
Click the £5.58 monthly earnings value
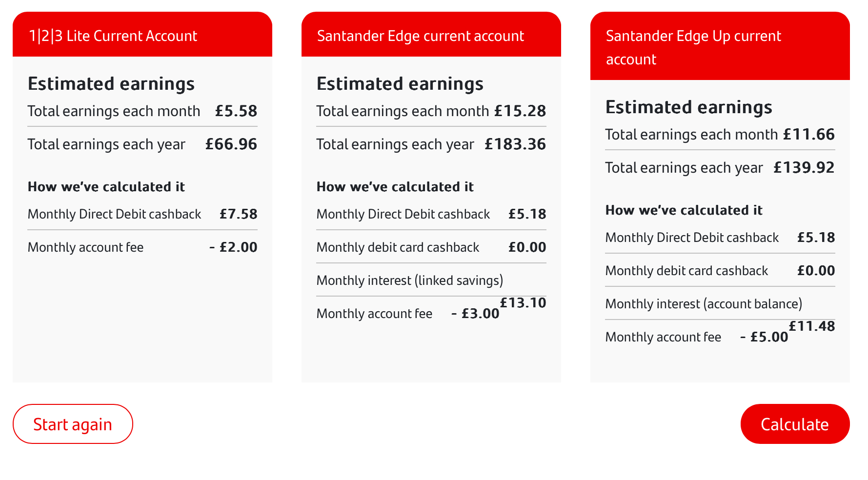point(236,111)
